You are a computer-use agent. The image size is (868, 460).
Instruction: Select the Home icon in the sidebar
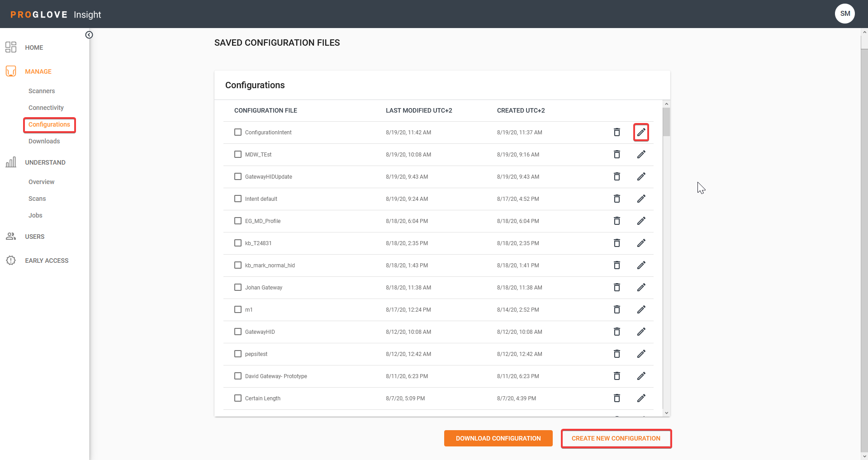point(11,47)
